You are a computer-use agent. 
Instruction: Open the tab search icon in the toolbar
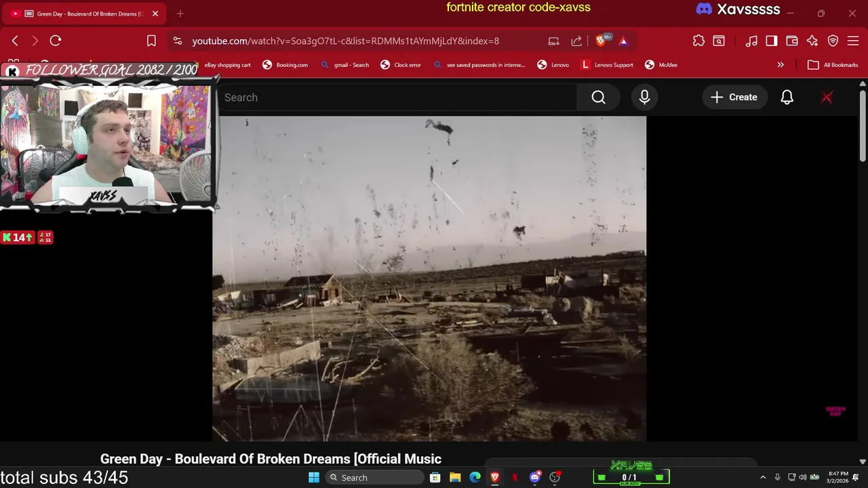[719, 41]
